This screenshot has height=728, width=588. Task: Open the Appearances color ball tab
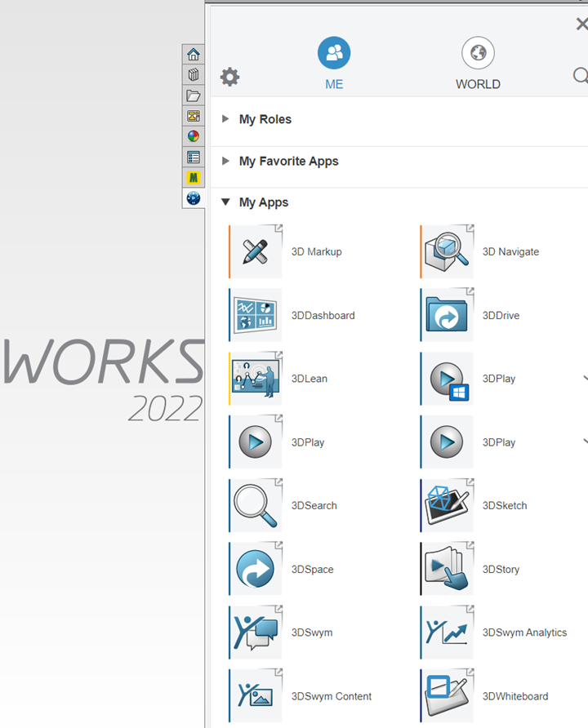[194, 136]
